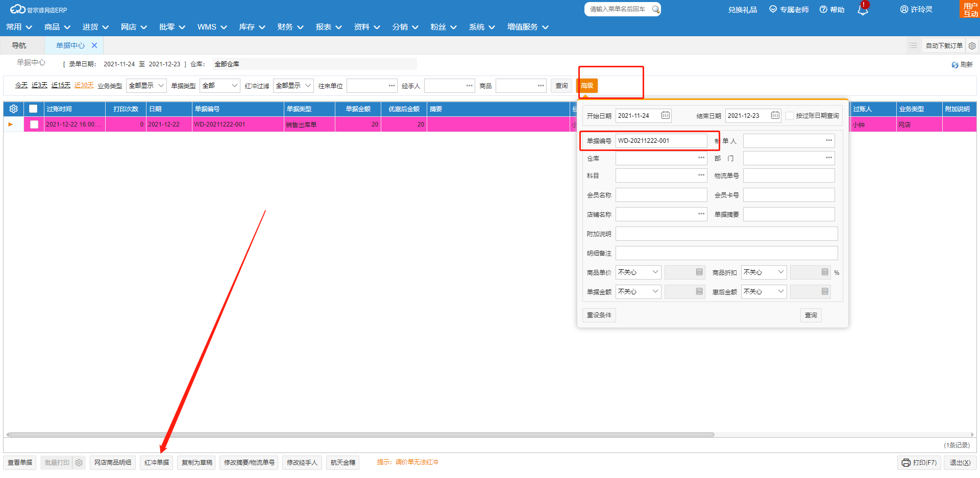
Task: Click the 附加说明 input field
Action: [x=727, y=234]
